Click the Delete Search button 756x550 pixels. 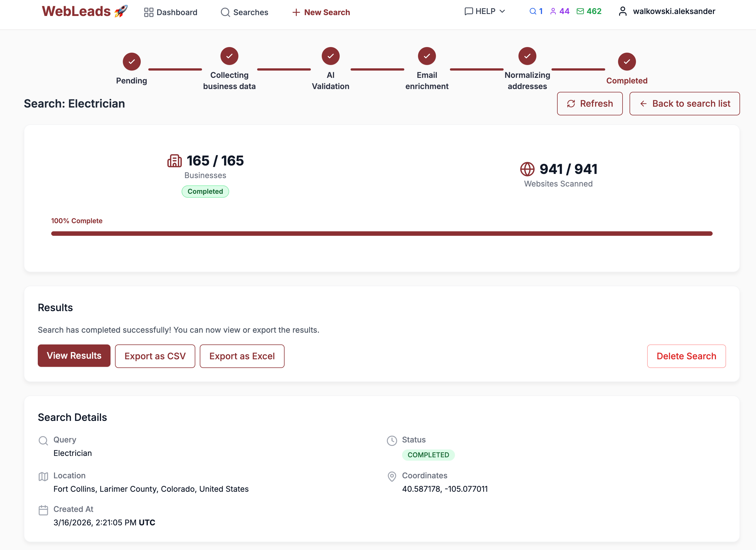click(x=686, y=356)
